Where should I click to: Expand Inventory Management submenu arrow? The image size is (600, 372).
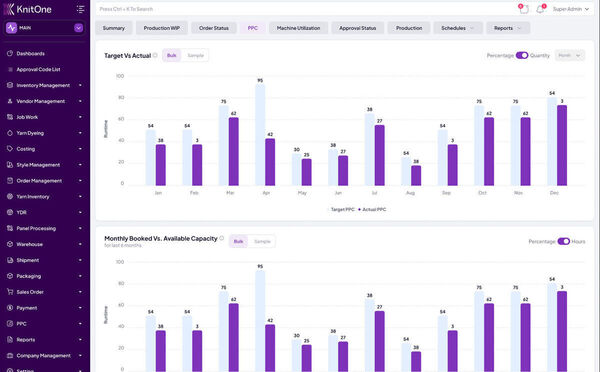click(x=80, y=85)
